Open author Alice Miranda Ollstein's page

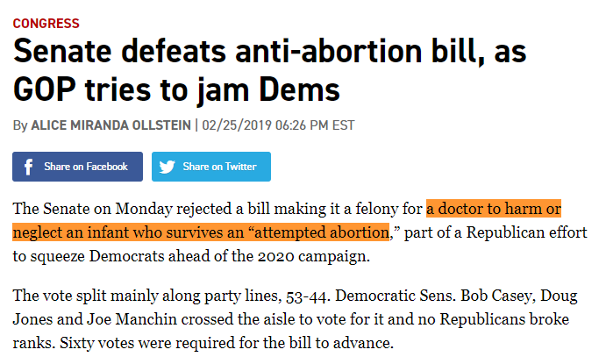pyautogui.click(x=111, y=125)
